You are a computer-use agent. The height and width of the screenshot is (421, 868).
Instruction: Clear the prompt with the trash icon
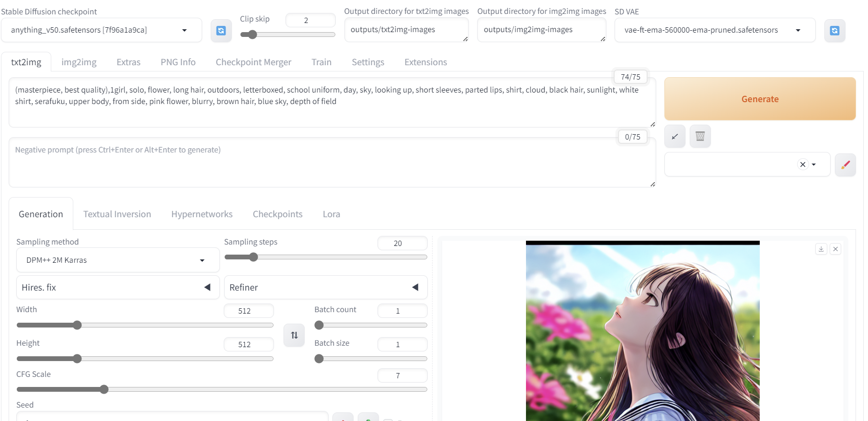click(700, 137)
